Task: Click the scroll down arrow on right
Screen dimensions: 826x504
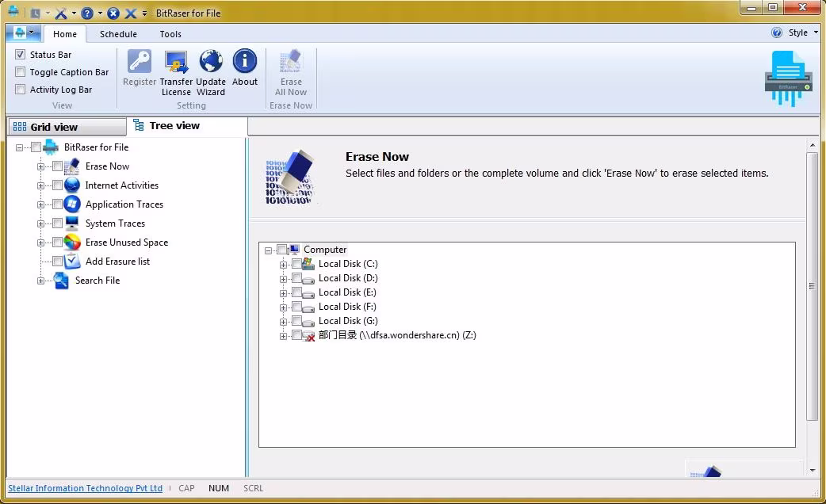Action: click(812, 470)
